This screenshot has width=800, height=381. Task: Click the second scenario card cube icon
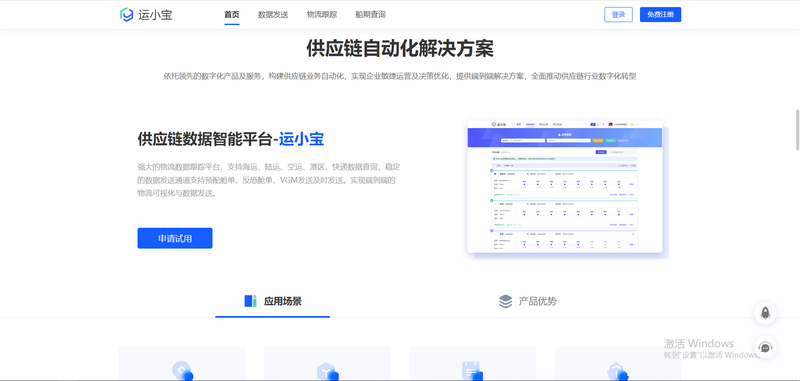pyautogui.click(x=327, y=372)
